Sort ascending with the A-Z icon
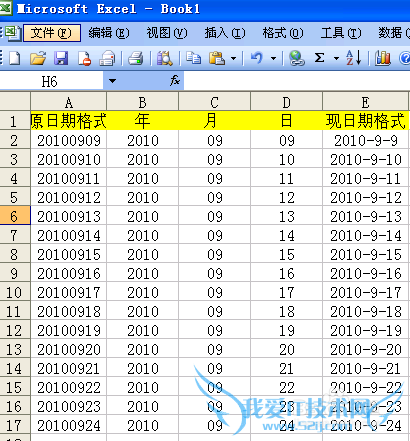Viewport: 410px width, 441px height. [353, 58]
